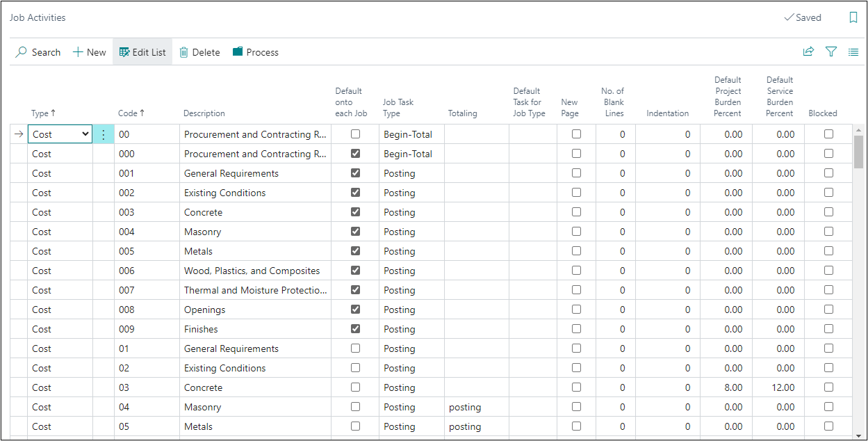Click the Search magnifier icon
The image size is (868, 441).
(22, 52)
